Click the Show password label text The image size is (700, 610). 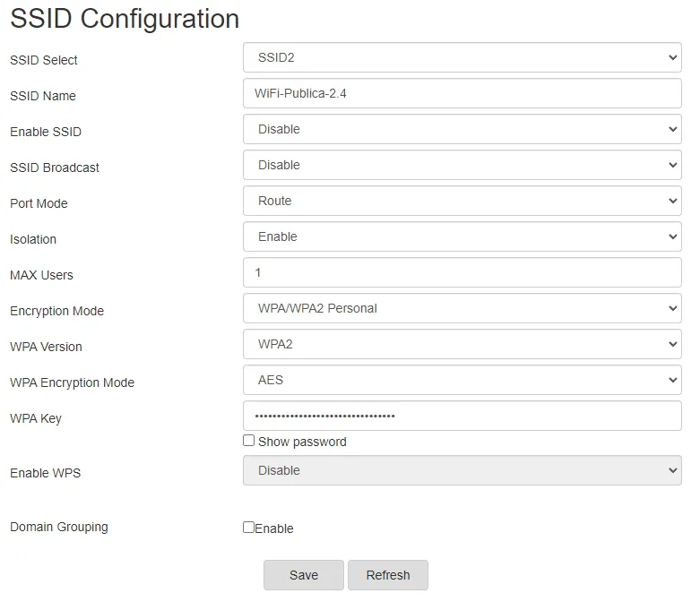302,442
